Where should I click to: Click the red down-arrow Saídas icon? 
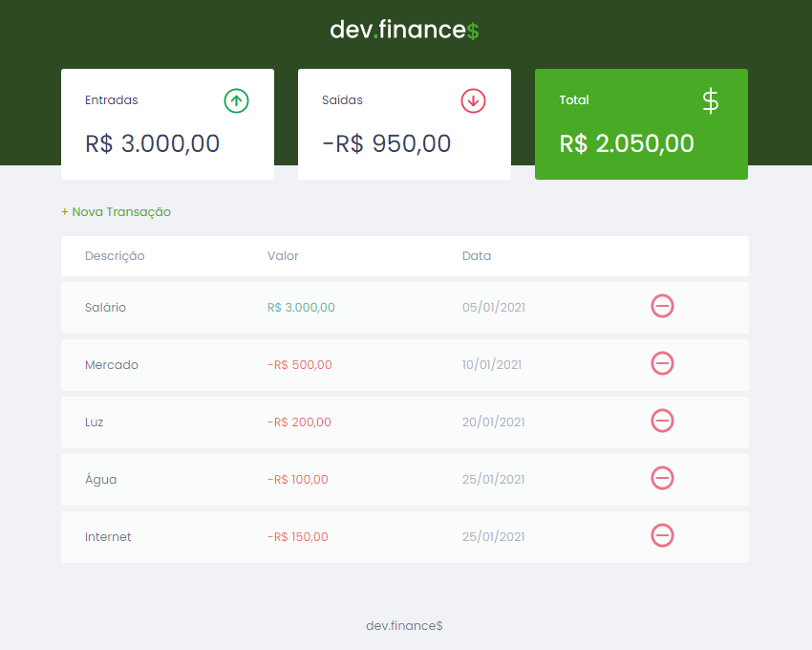pos(473,100)
